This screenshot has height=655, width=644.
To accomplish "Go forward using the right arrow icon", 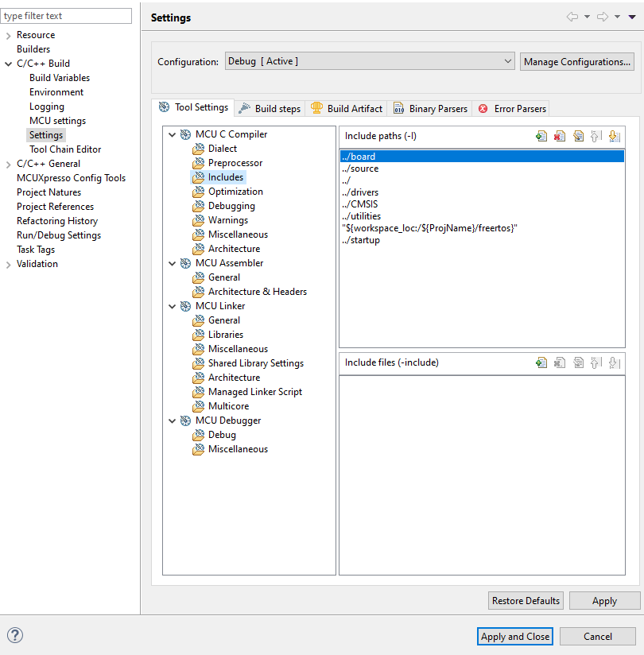I will (x=602, y=17).
